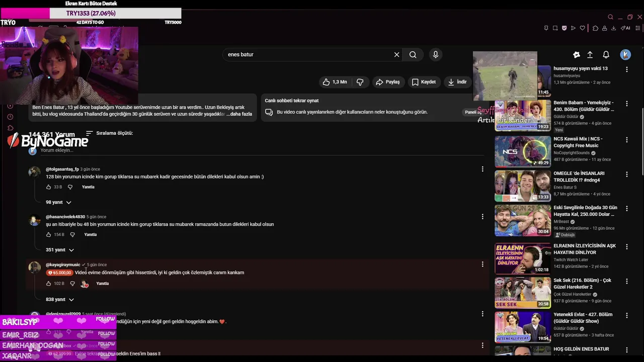Image resolution: width=644 pixels, height=362 pixels.
Task: Click the YouTube upload arrow icon
Action: [590, 54]
